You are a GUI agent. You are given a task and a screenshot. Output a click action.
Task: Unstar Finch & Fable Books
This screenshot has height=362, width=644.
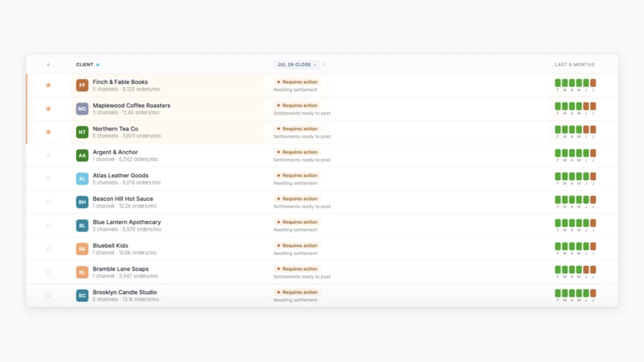(x=48, y=85)
